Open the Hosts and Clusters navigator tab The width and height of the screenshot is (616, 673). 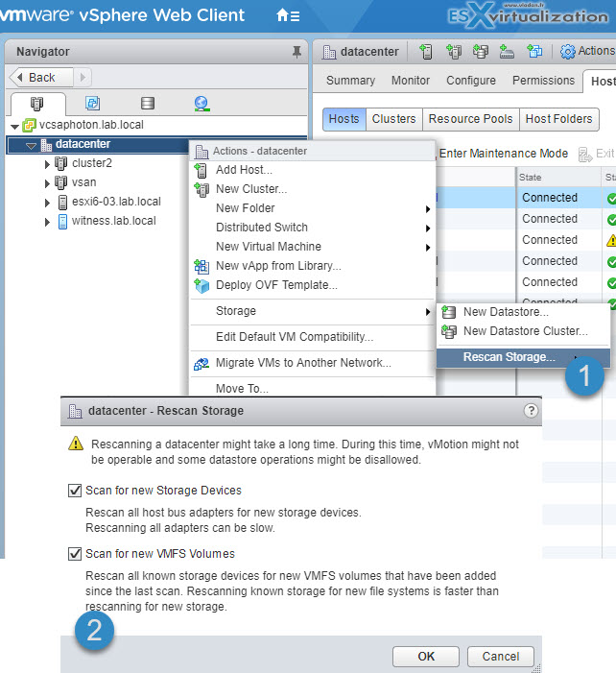point(38,104)
